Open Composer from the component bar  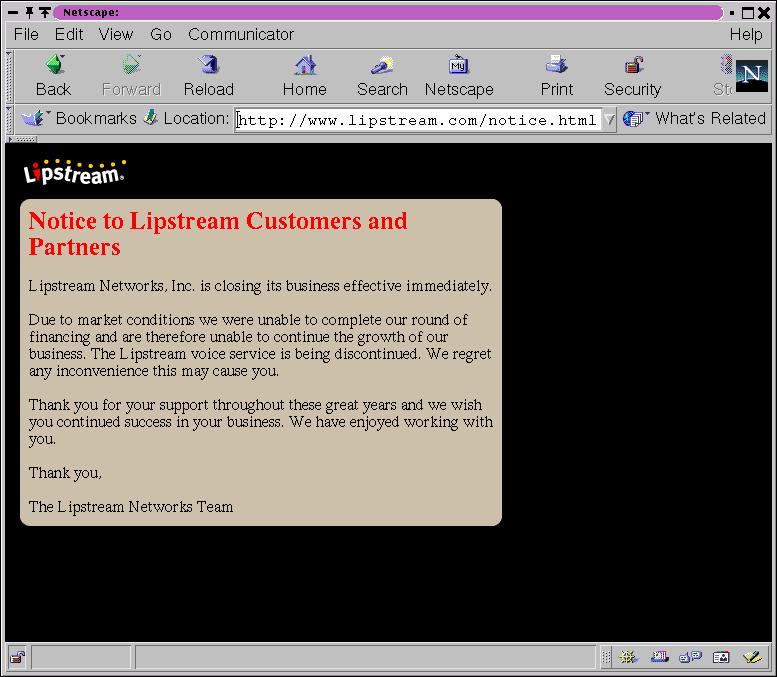point(752,657)
